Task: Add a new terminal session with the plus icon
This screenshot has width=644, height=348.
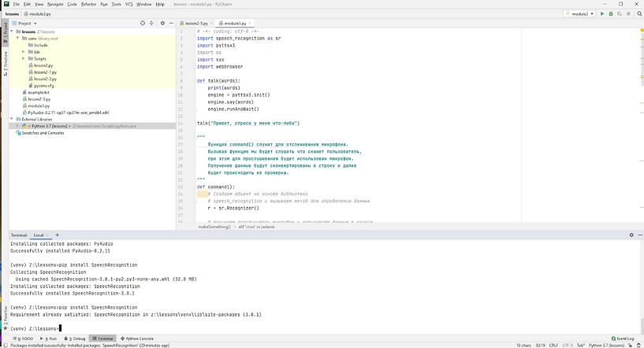Action: 57,235
